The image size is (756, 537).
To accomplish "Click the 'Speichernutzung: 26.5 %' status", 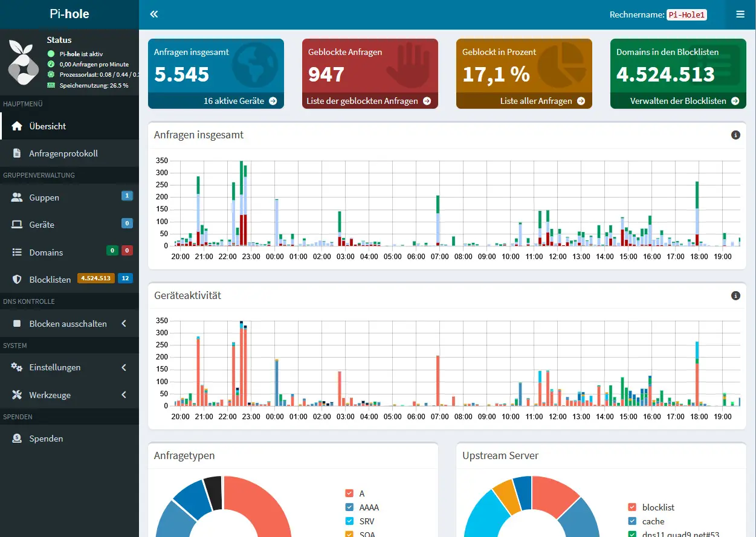I will [94, 85].
